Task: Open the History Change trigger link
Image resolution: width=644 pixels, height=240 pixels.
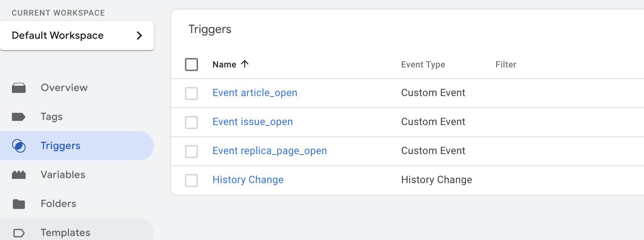Action: (x=248, y=180)
